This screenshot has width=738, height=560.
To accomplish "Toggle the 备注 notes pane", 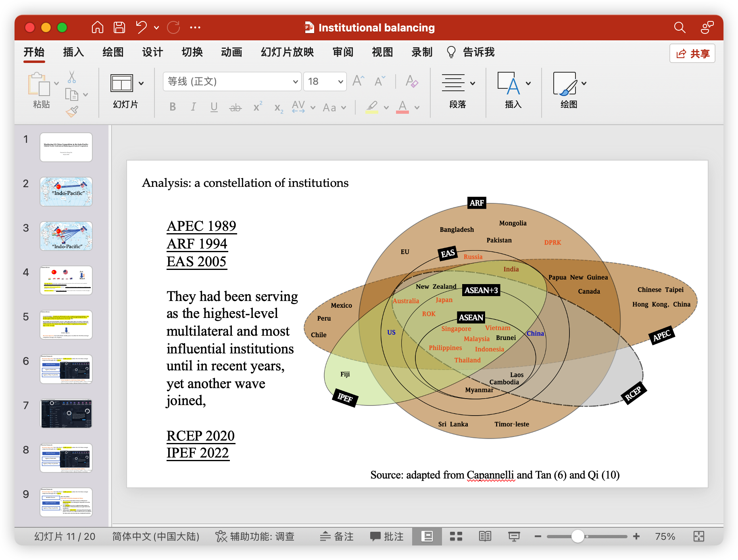I will (x=337, y=536).
